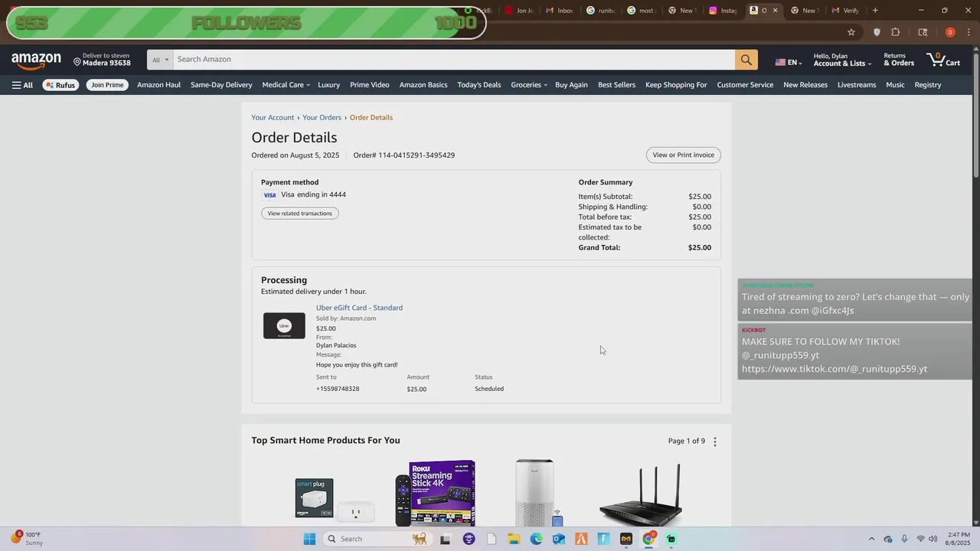
Task: Switch to the Verify Gmail tab
Action: click(845, 11)
